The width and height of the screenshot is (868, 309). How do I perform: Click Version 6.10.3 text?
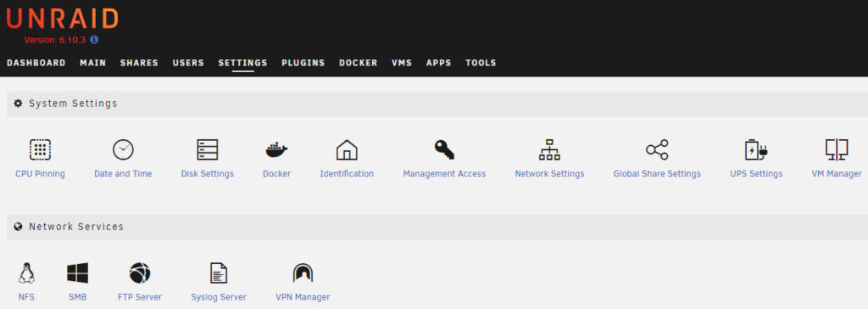coord(55,40)
